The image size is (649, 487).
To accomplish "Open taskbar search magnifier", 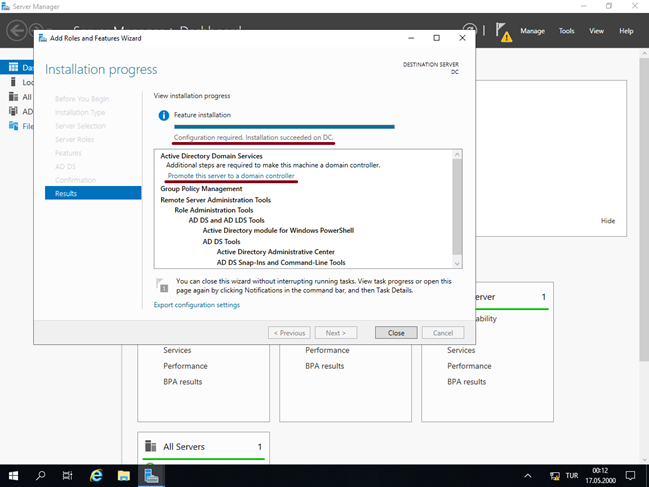I will click(41, 476).
